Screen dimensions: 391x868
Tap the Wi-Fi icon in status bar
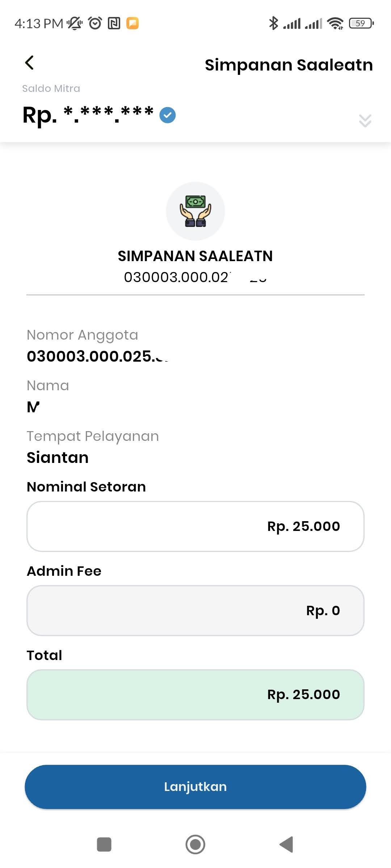(335, 24)
